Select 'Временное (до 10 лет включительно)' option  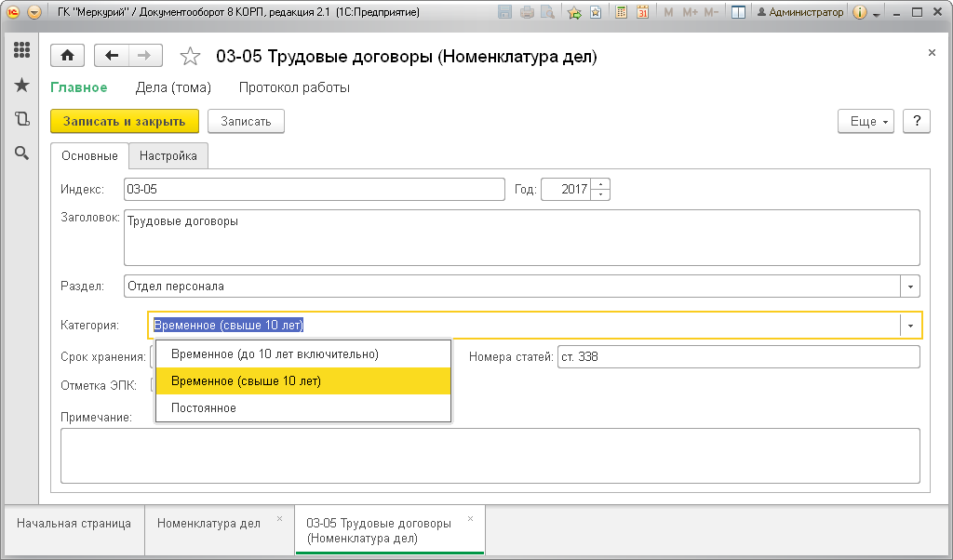coord(303,354)
